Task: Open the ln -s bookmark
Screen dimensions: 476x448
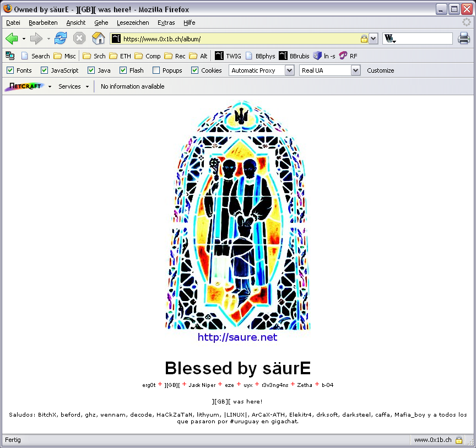Action: tap(324, 56)
